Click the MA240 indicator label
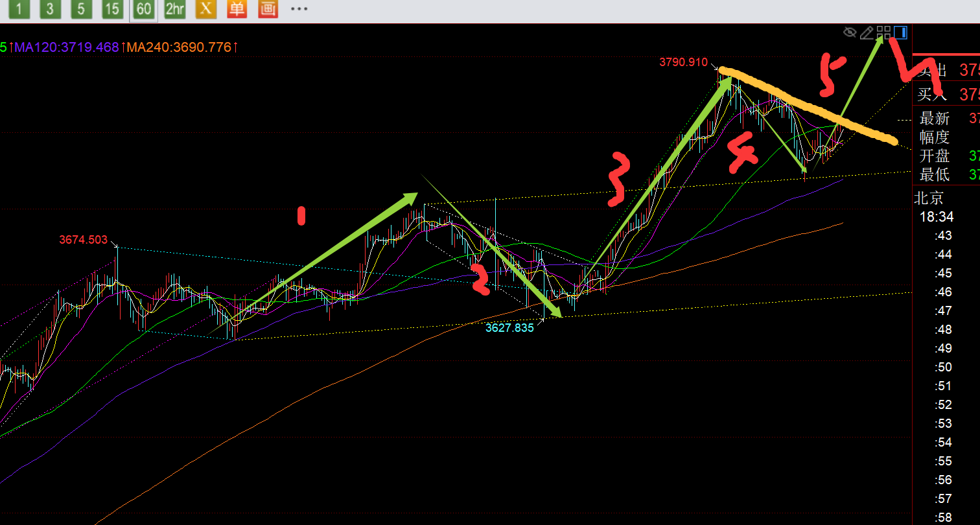 [180, 47]
